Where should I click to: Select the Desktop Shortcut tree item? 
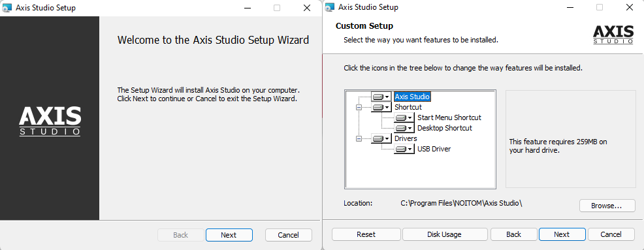click(445, 128)
